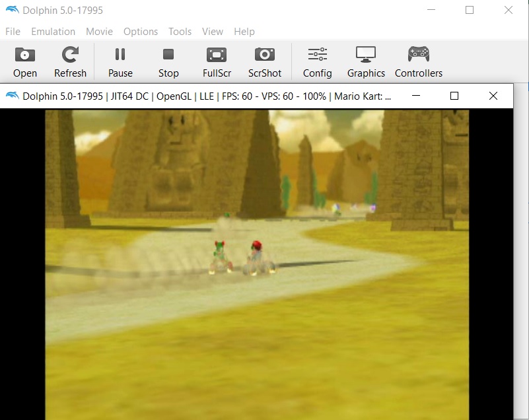Minimize the Mario Kart render window
The height and width of the screenshot is (420, 529).
(x=415, y=96)
